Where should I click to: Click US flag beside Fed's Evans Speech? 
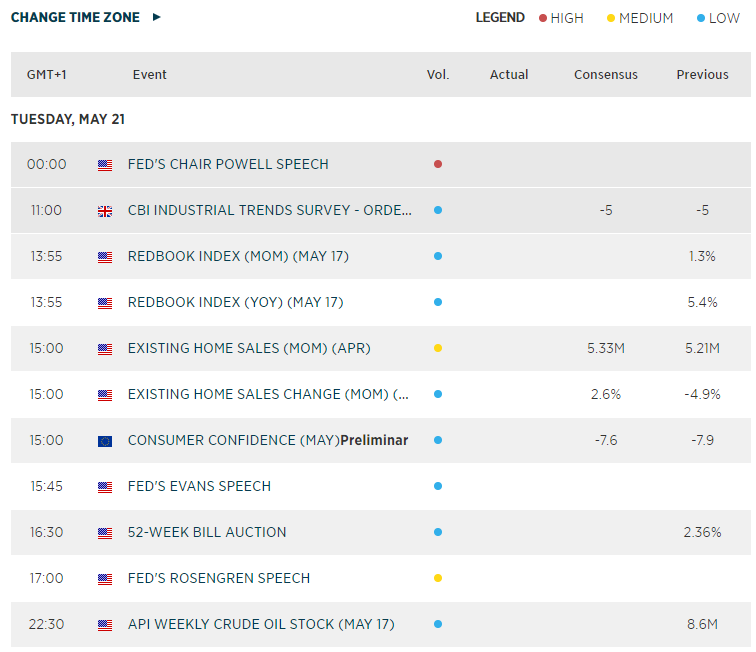point(105,487)
